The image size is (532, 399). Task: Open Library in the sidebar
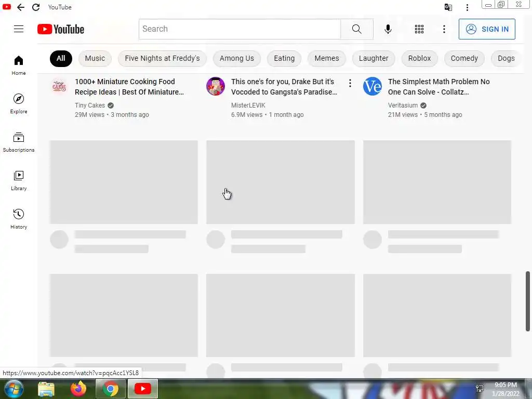pyautogui.click(x=19, y=181)
